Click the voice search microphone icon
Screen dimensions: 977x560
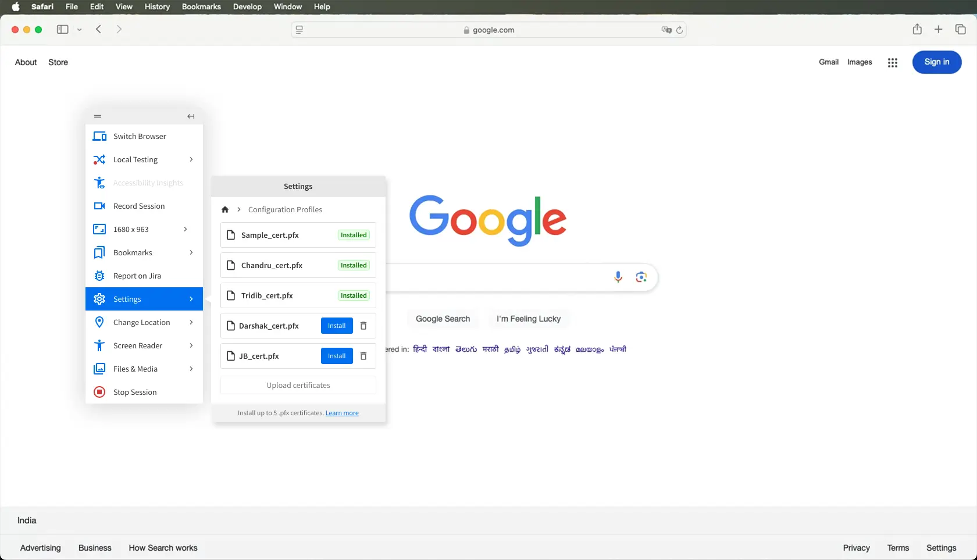click(618, 277)
